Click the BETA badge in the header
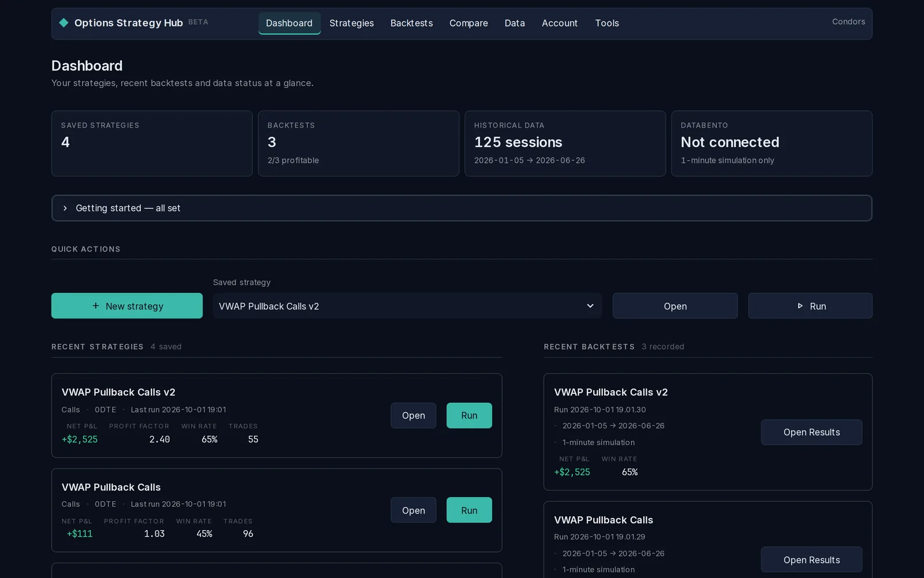The height and width of the screenshot is (578, 924). pos(198,22)
